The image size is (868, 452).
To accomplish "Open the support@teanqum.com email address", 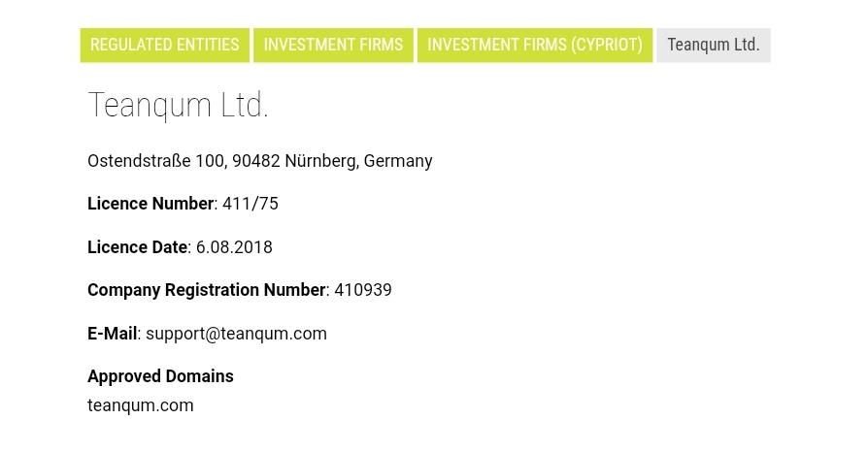I will click(236, 334).
